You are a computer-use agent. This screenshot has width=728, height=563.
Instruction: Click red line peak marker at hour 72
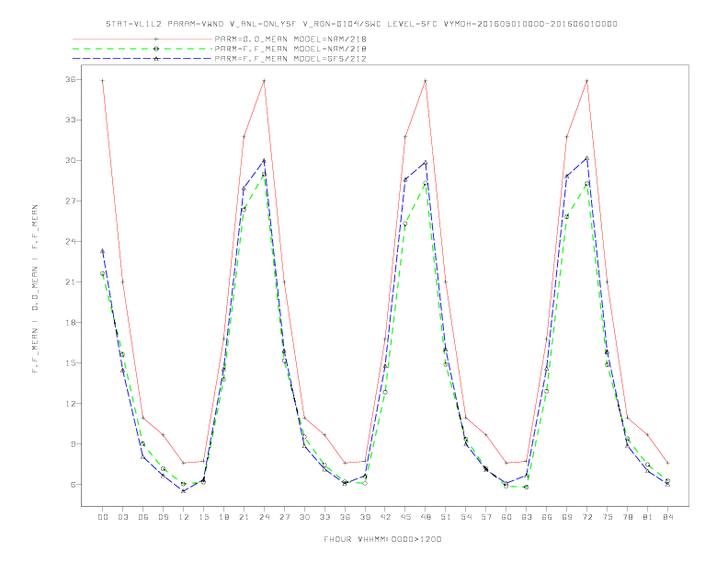(x=587, y=81)
